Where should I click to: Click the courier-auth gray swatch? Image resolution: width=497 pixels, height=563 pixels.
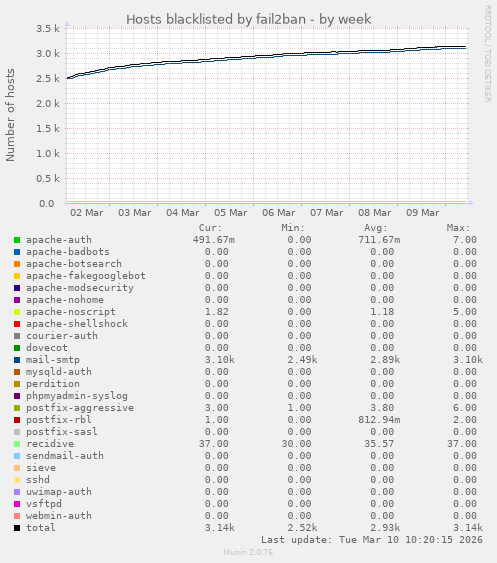pyautogui.click(x=17, y=336)
